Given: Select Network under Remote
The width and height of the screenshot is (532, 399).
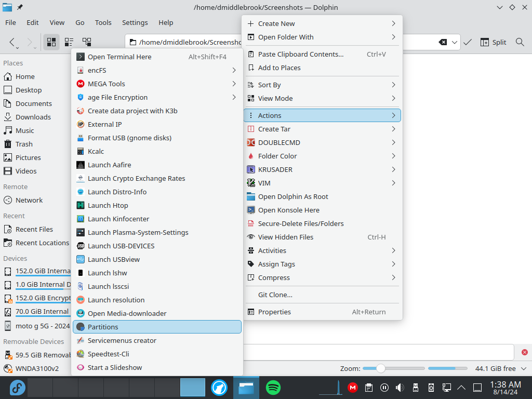Looking at the screenshot, I should [x=35, y=200].
